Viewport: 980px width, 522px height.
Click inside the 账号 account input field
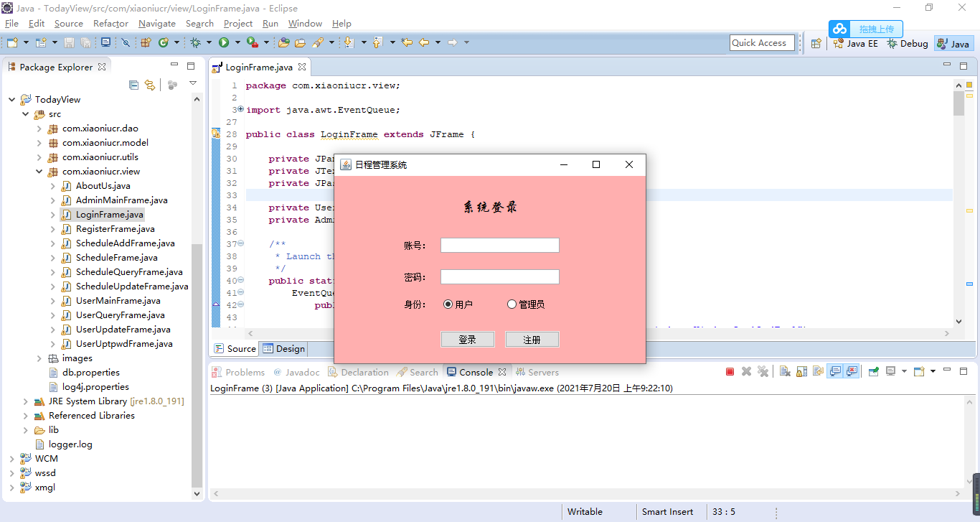tap(499, 245)
